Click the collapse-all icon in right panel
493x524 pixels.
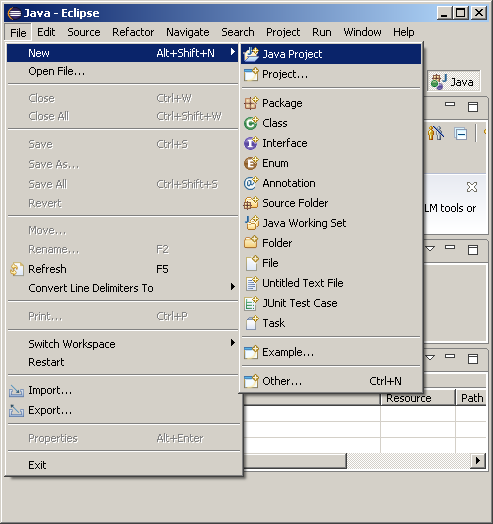point(461,134)
